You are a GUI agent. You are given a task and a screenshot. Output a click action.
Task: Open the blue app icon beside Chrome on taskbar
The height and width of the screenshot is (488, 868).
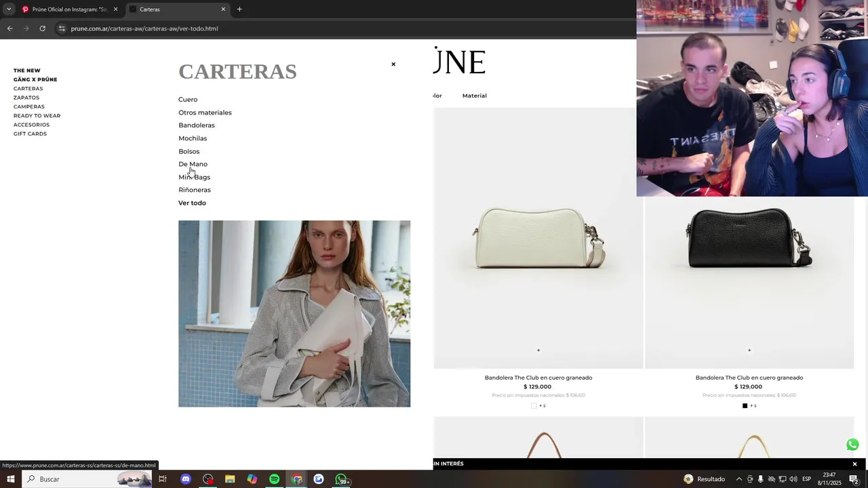319,479
